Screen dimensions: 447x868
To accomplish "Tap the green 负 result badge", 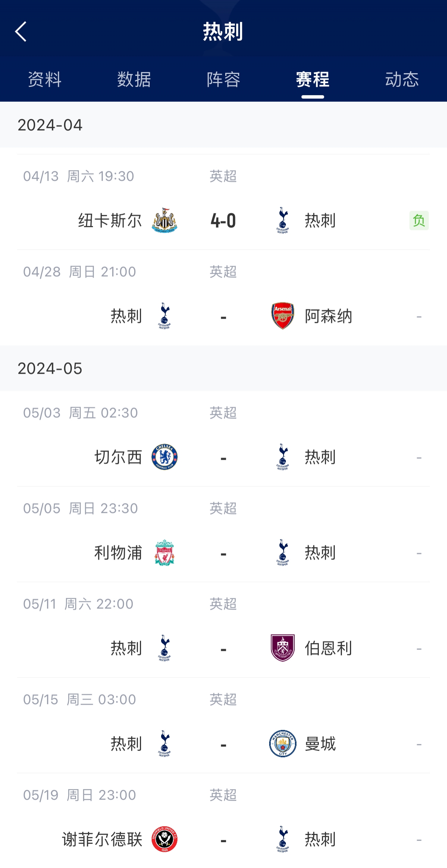I will click(x=419, y=220).
